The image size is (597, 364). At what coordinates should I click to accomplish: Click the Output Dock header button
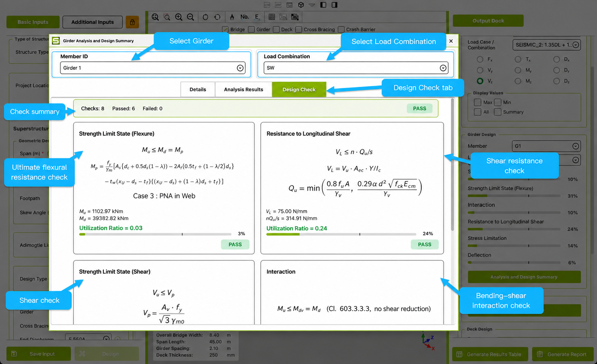pyautogui.click(x=488, y=21)
